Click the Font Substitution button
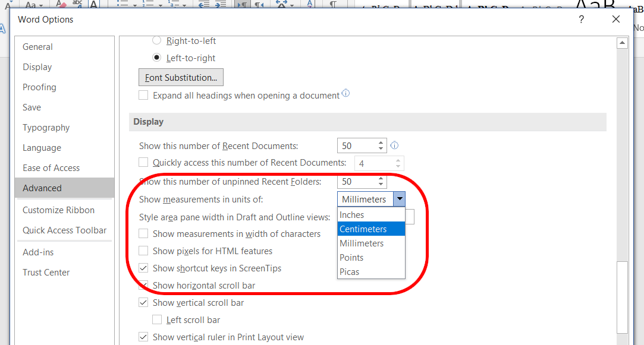 [180, 77]
